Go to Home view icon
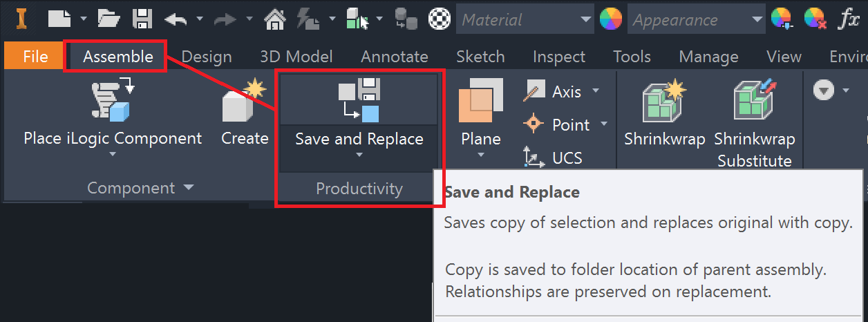Screen dimensions: 868x322 tap(275, 19)
